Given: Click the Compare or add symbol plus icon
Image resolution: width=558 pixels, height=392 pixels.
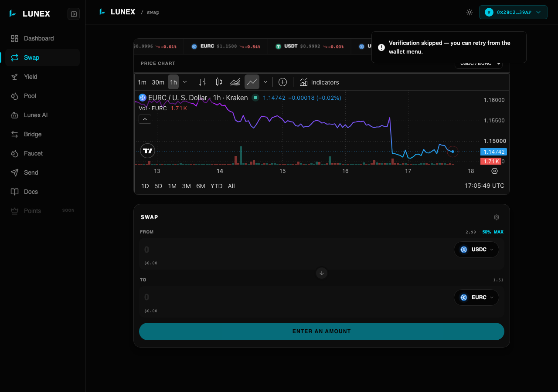Looking at the screenshot, I should (282, 82).
